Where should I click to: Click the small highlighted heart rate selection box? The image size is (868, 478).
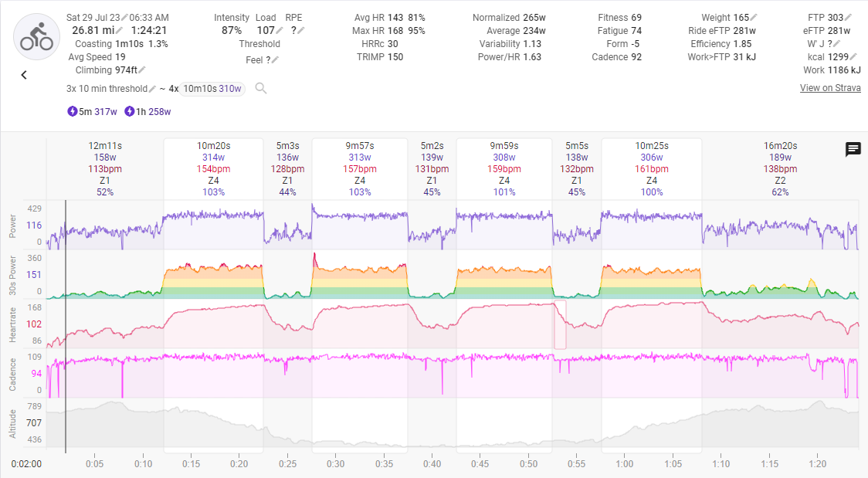(x=560, y=325)
